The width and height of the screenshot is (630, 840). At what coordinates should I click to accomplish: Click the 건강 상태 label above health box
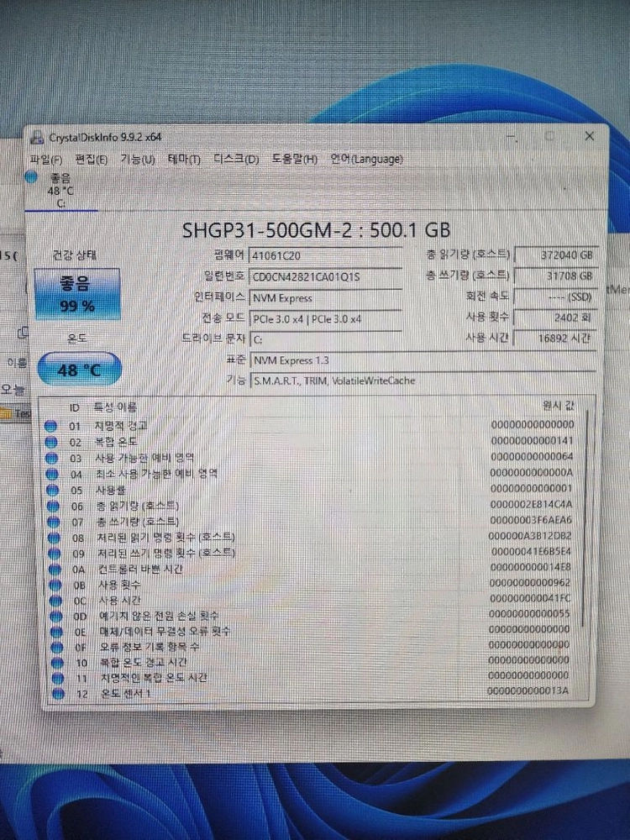[x=74, y=255]
